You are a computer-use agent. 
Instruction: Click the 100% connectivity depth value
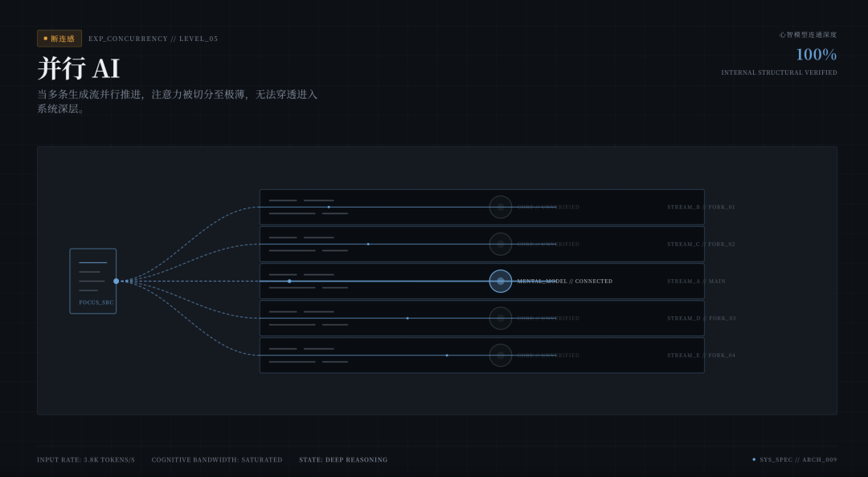[x=817, y=54]
